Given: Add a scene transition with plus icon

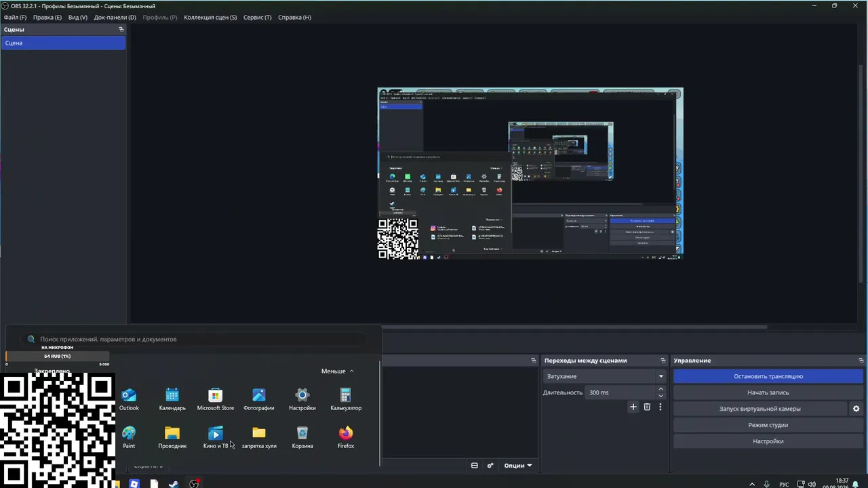Looking at the screenshot, I should pyautogui.click(x=633, y=407).
